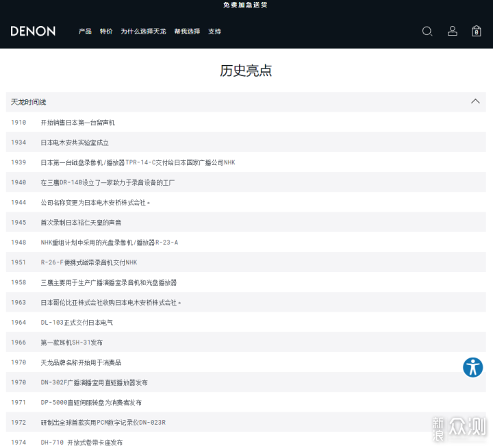
Task: Select the 1966 row mentioning SH-31 耳机
Action: tap(246, 342)
